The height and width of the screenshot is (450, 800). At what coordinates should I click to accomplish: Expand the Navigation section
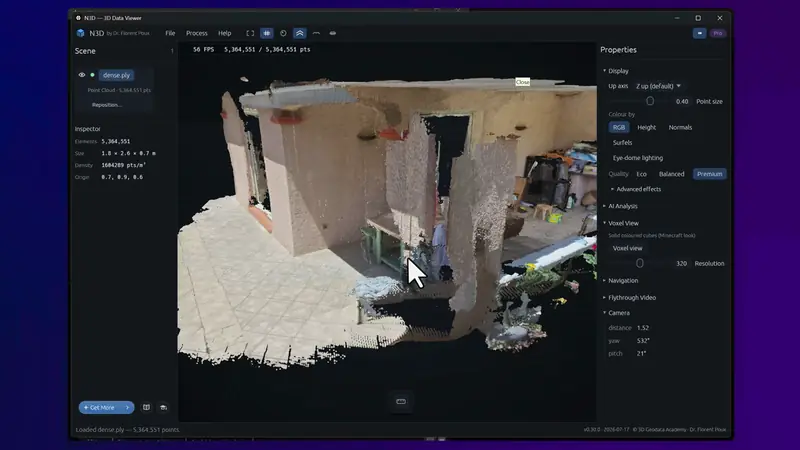(620, 281)
